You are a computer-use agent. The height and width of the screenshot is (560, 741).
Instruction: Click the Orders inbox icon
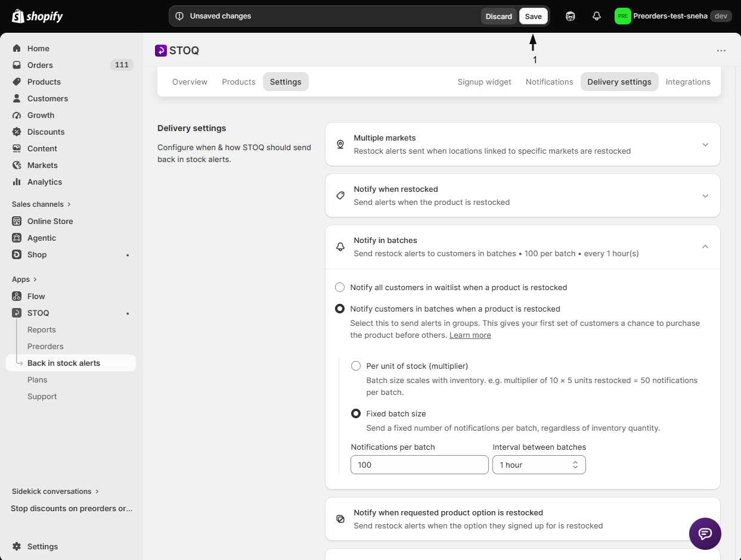[17, 65]
